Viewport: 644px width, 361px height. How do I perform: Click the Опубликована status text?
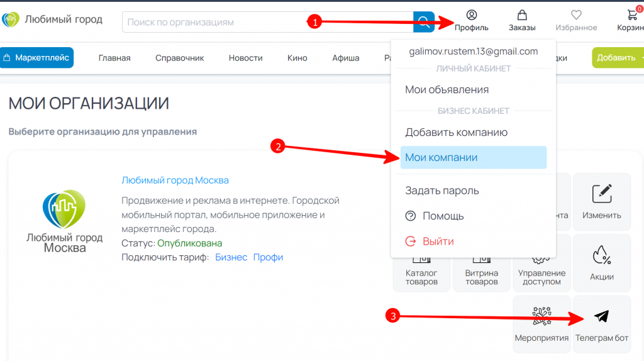click(x=190, y=243)
